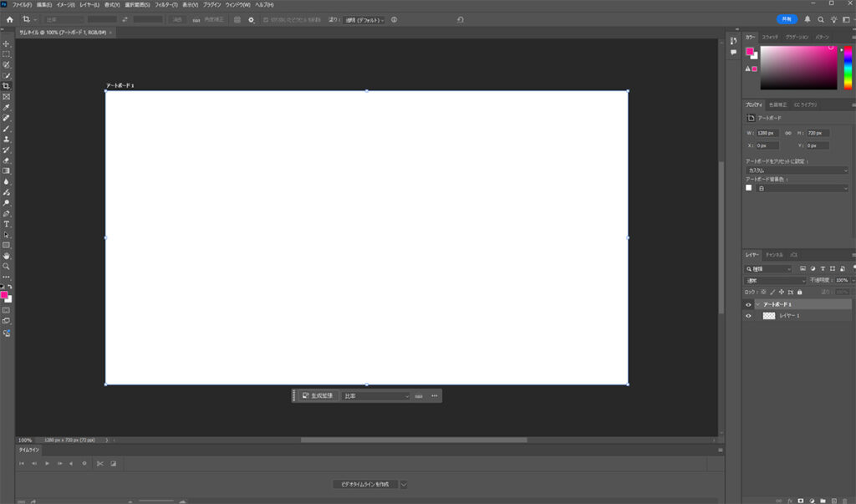
Task: Select the Rectangle shape tool
Action: pyautogui.click(x=6, y=245)
